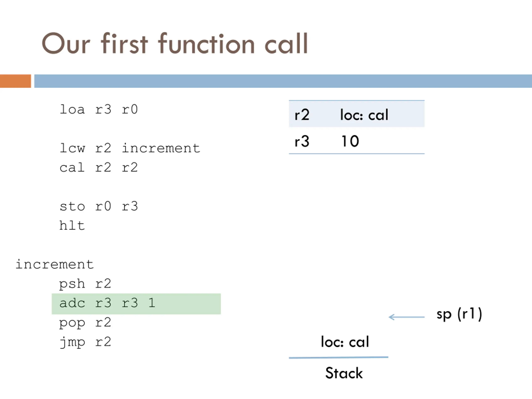Viewport: 532px width, 399px height.
Task: Click the green highlighted 'adc r3 r3 1' line
Action: 136,304
